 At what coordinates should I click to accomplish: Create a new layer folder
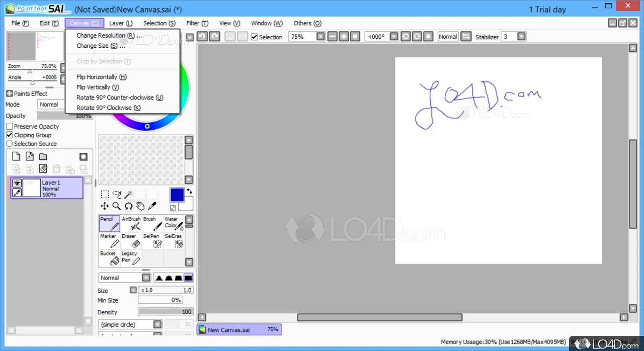43,157
